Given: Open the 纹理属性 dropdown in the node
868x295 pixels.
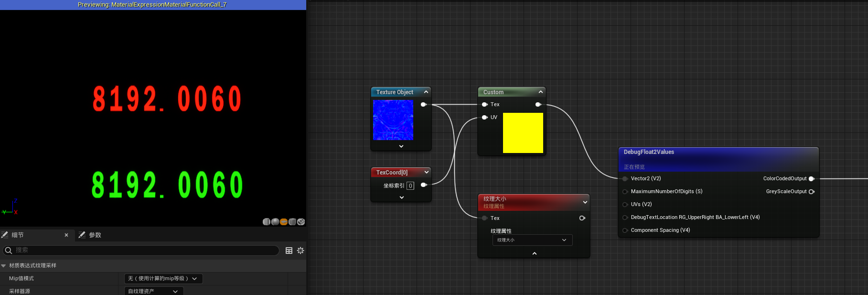Looking at the screenshot, I should tap(532, 240).
